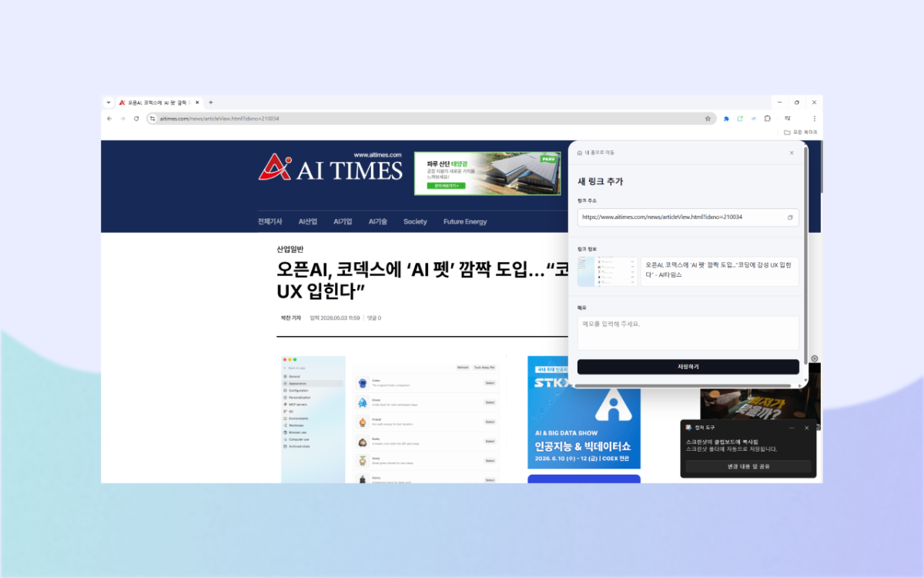The width and height of the screenshot is (924, 578).
Task: Click reporter name 박찬 기자
Action: pos(290,318)
